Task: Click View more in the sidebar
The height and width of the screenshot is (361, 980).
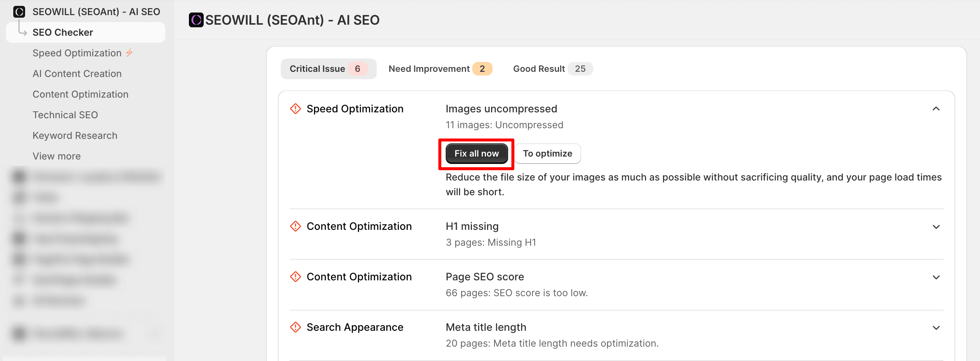Action: point(56,156)
